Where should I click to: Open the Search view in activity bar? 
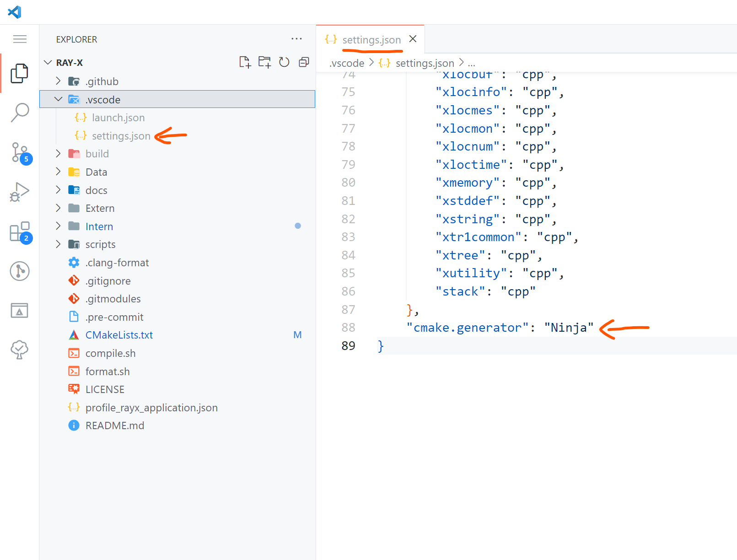click(20, 112)
